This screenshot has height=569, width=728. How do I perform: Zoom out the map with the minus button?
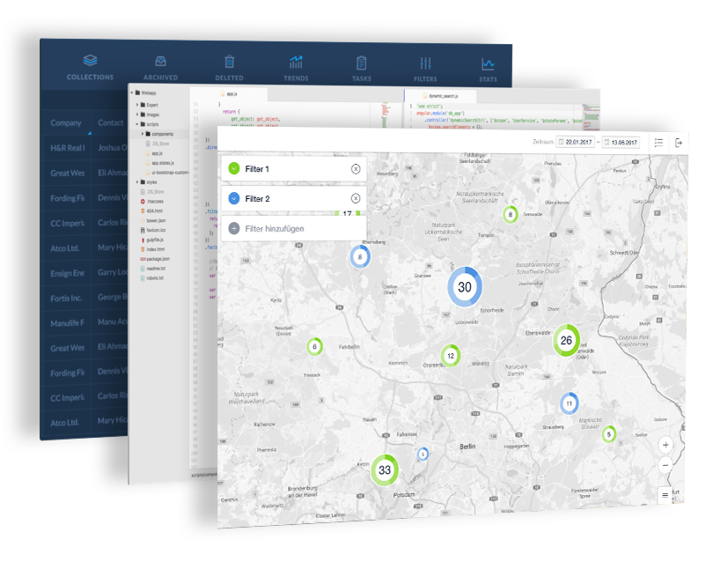point(665,464)
